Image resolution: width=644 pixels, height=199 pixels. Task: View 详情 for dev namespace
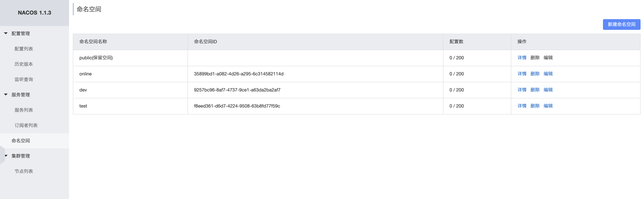[522, 90]
